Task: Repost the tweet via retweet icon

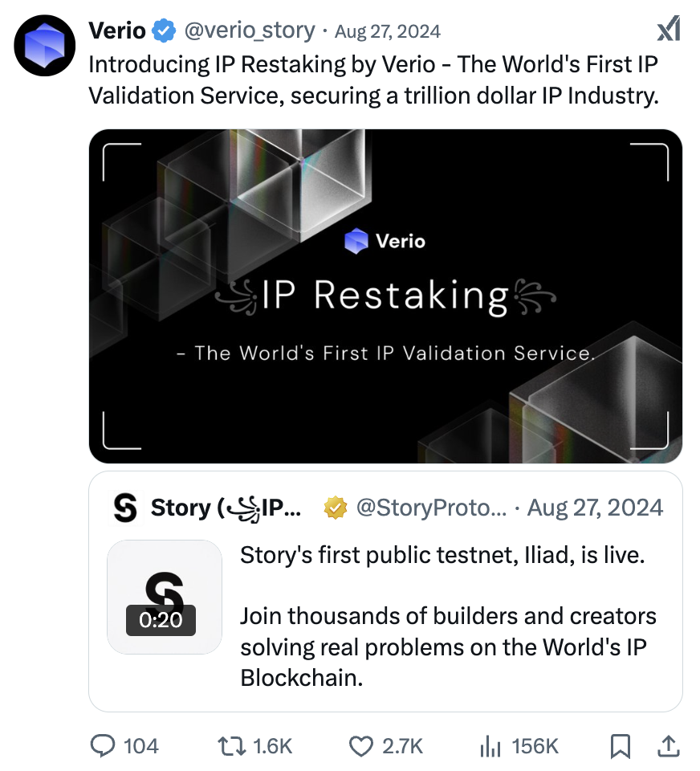Action: [232, 746]
